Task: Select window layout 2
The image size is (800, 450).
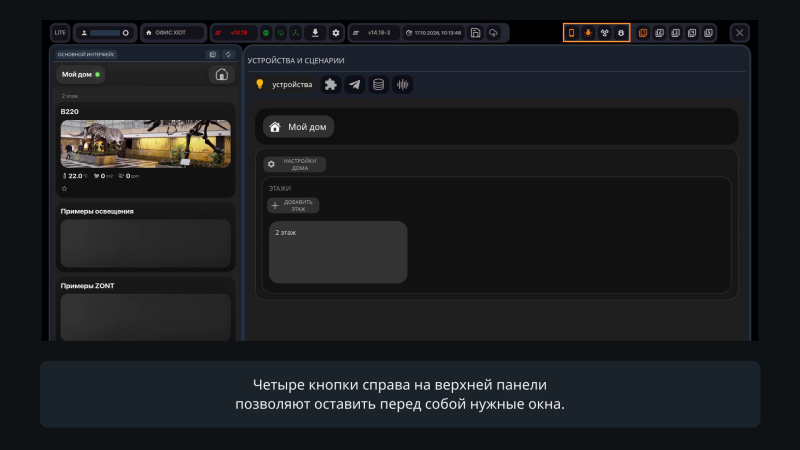Action: click(659, 33)
